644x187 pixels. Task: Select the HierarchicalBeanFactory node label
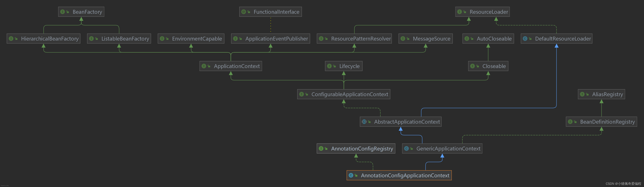(x=50, y=39)
